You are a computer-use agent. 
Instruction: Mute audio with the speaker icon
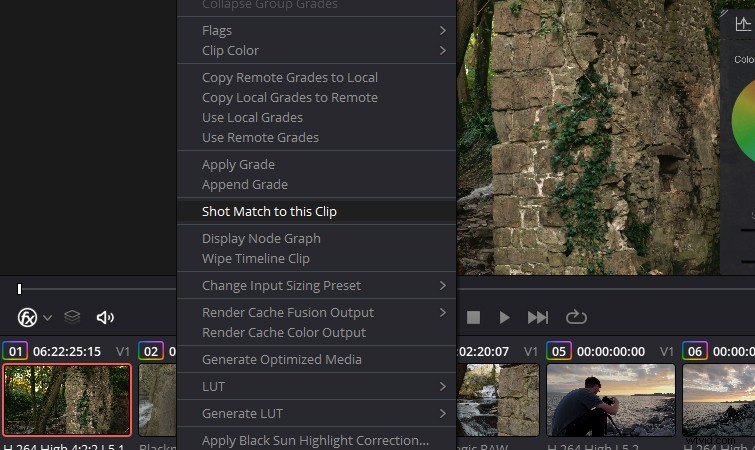pos(105,318)
